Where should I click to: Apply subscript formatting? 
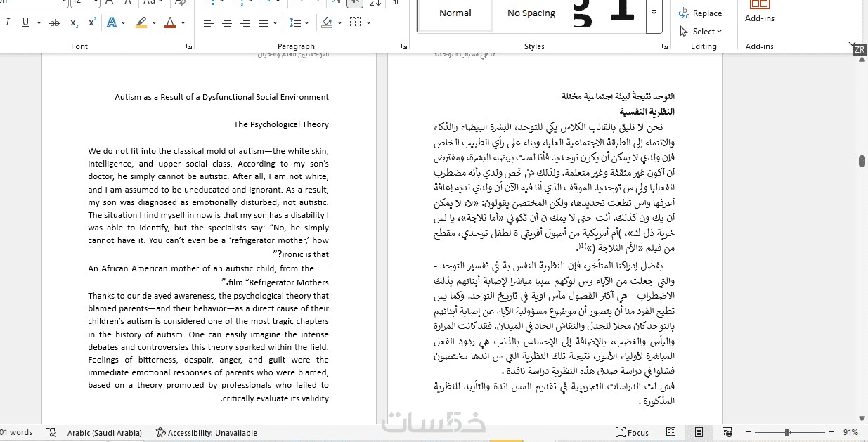(x=74, y=22)
